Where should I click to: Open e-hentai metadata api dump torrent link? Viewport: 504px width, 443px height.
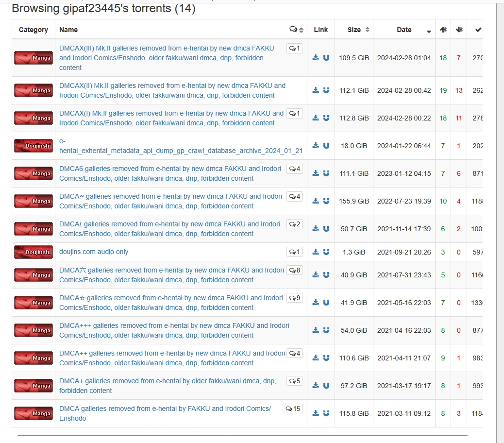pyautogui.click(x=181, y=146)
